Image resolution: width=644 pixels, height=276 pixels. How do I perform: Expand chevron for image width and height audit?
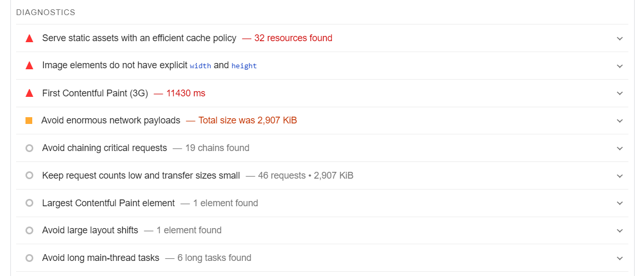tap(620, 66)
